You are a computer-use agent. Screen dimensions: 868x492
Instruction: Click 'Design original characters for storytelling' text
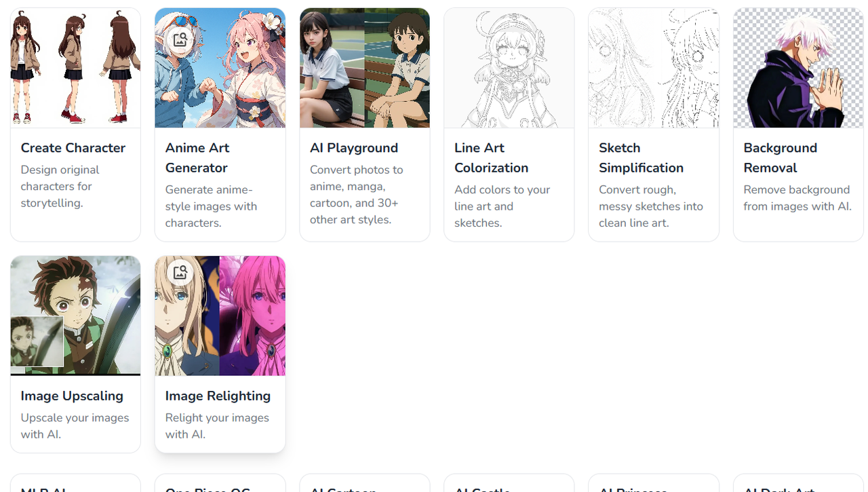click(60, 186)
